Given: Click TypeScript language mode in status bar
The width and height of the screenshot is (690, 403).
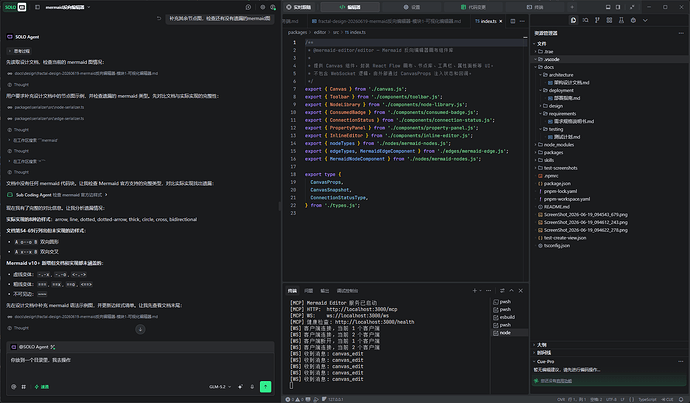Looking at the screenshot, I should coord(647,399).
